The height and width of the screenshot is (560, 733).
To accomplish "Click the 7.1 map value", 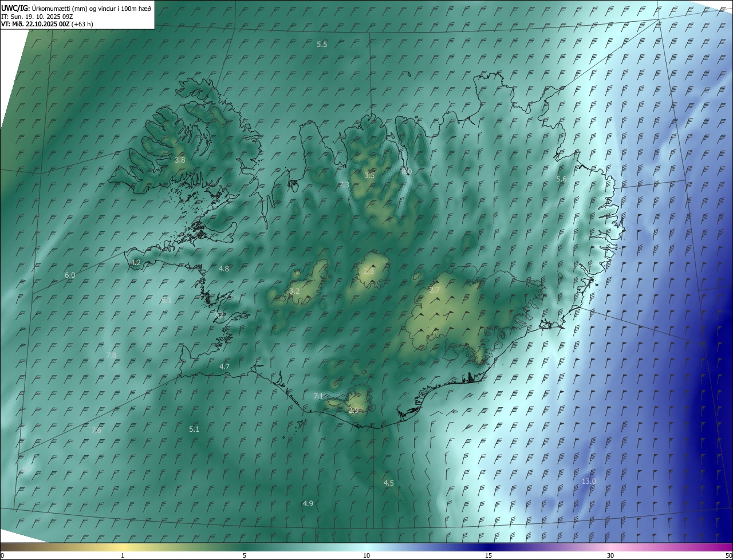I will coord(319,396).
